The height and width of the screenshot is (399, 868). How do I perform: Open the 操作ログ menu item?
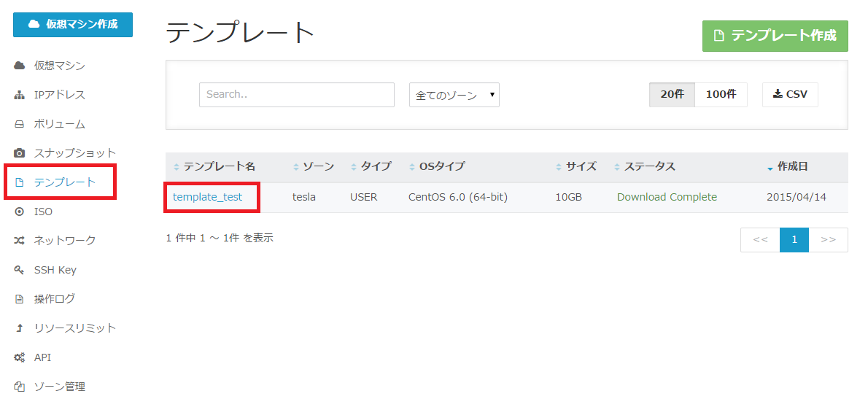point(54,299)
